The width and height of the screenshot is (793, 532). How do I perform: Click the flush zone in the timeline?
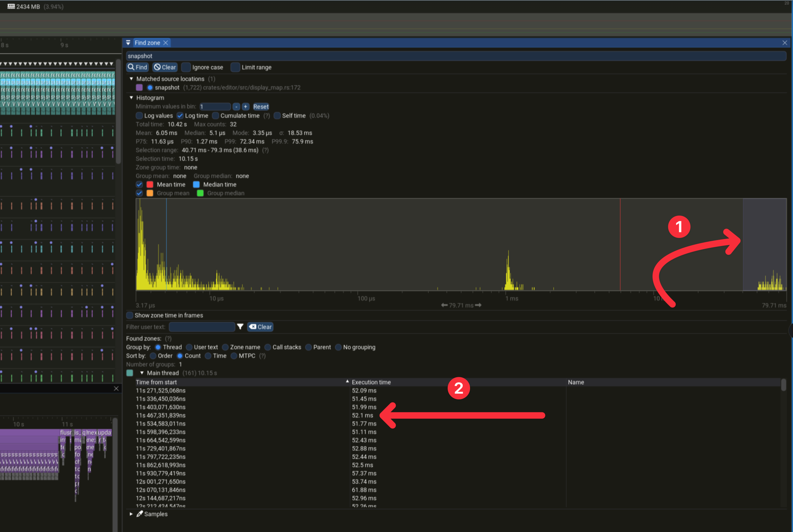(65, 433)
